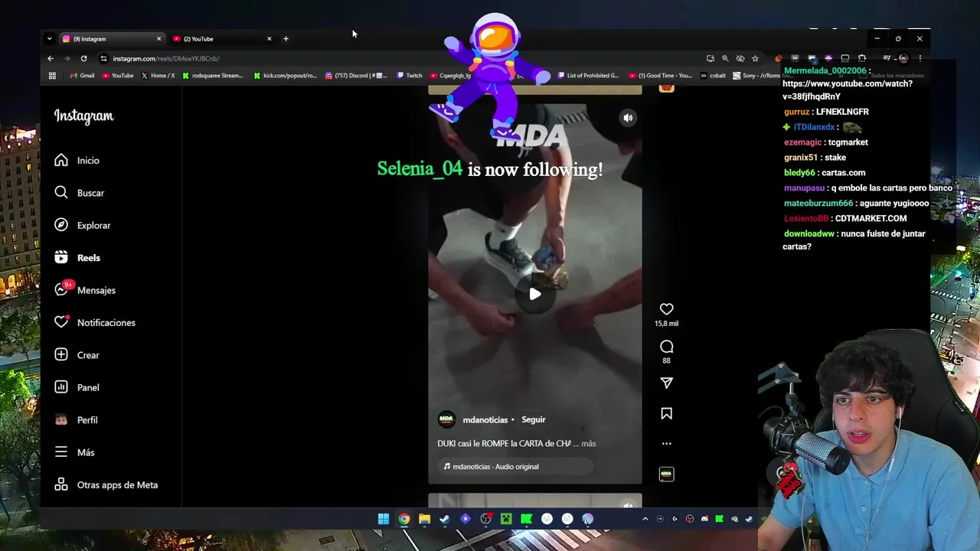The height and width of the screenshot is (551, 980).
Task: Click username 'downloadww' in chat
Action: 809,233
